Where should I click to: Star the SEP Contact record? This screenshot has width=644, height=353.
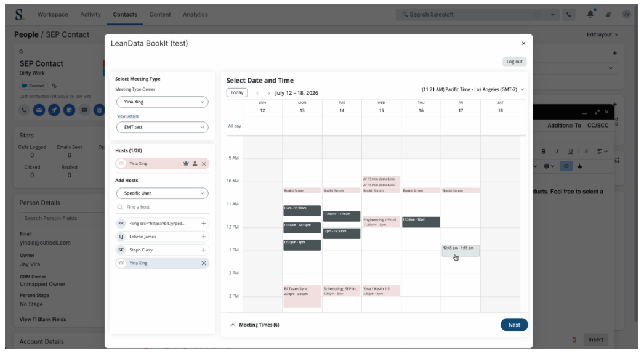pyautogui.click(x=21, y=51)
